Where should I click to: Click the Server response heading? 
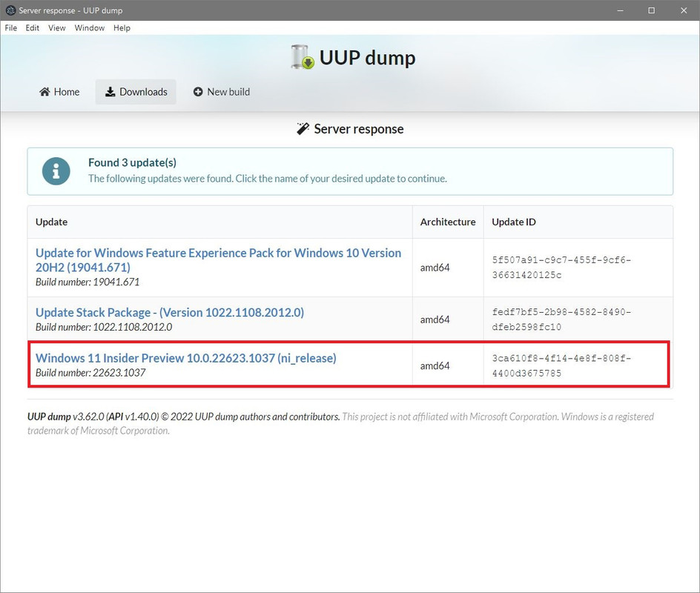(x=358, y=129)
